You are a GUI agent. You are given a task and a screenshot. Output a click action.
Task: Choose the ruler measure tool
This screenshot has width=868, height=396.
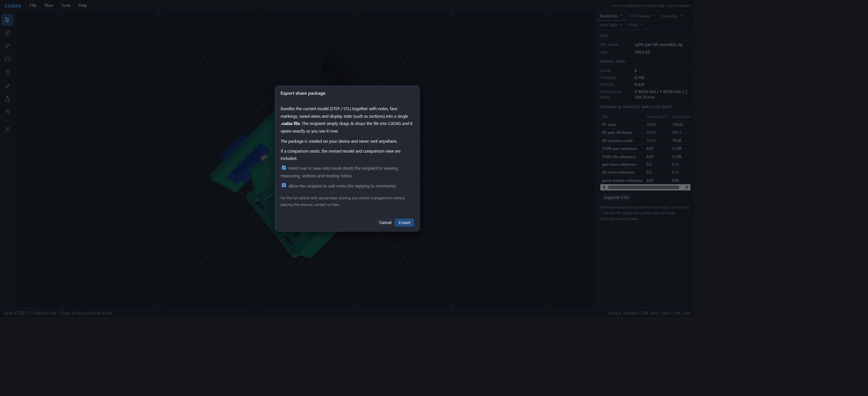[x=8, y=46]
